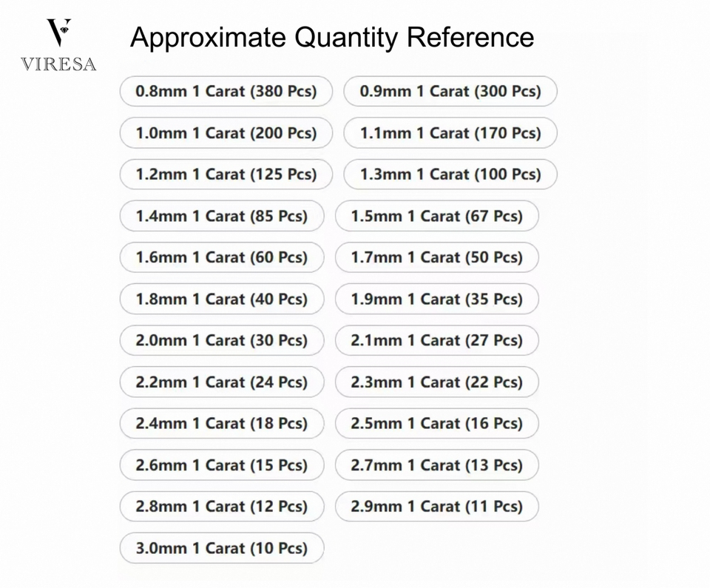Select the 2.6mm 1 Carat (15 Pcs) pill
This screenshot has height=588, width=710.
pyautogui.click(x=221, y=465)
